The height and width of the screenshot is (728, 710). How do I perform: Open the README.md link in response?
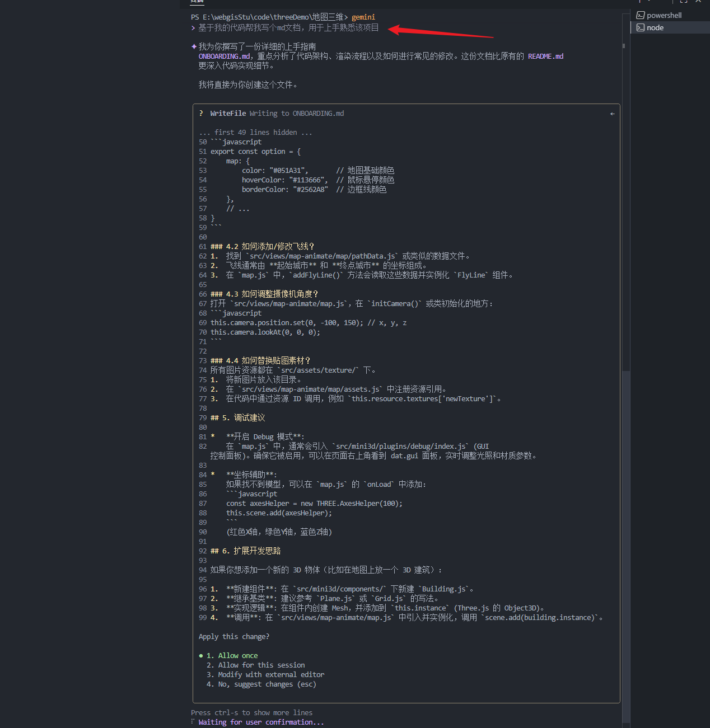pos(545,56)
